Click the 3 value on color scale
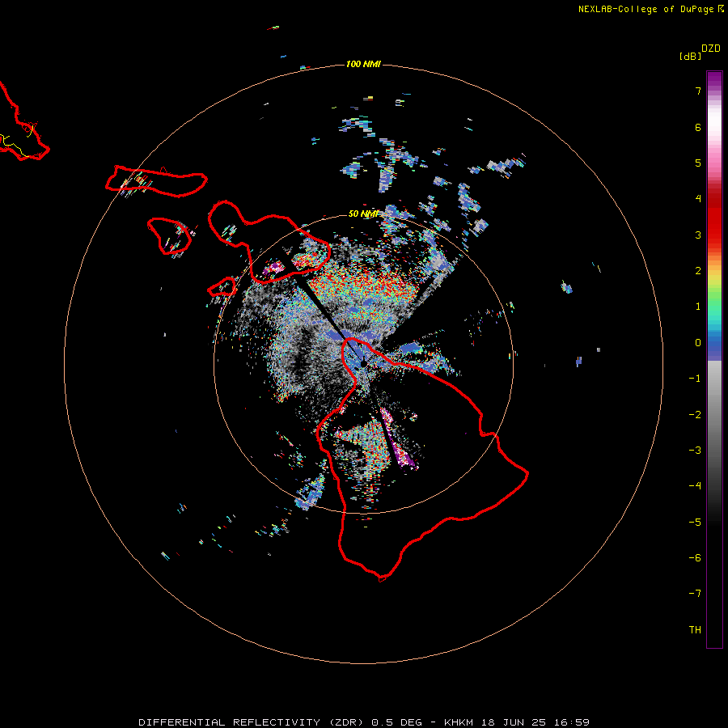This screenshot has width=728, height=728. [698, 235]
